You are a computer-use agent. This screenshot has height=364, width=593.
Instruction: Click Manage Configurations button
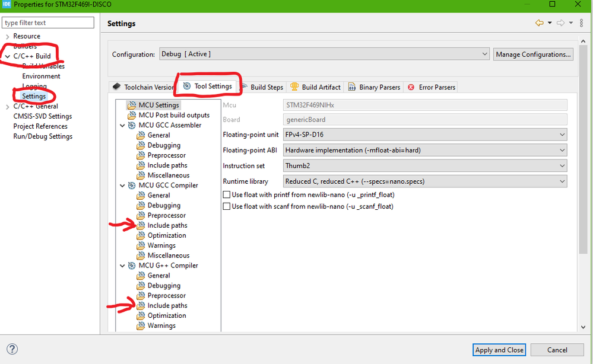[533, 55]
